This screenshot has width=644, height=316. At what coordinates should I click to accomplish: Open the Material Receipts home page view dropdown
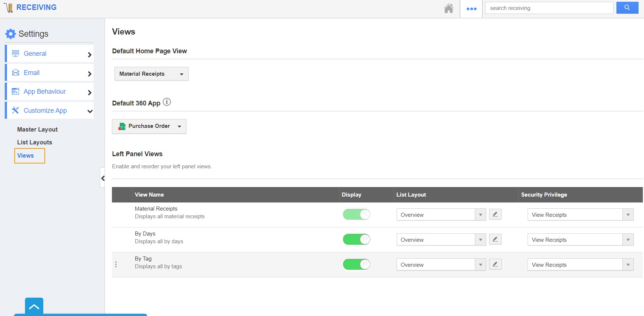tap(152, 74)
